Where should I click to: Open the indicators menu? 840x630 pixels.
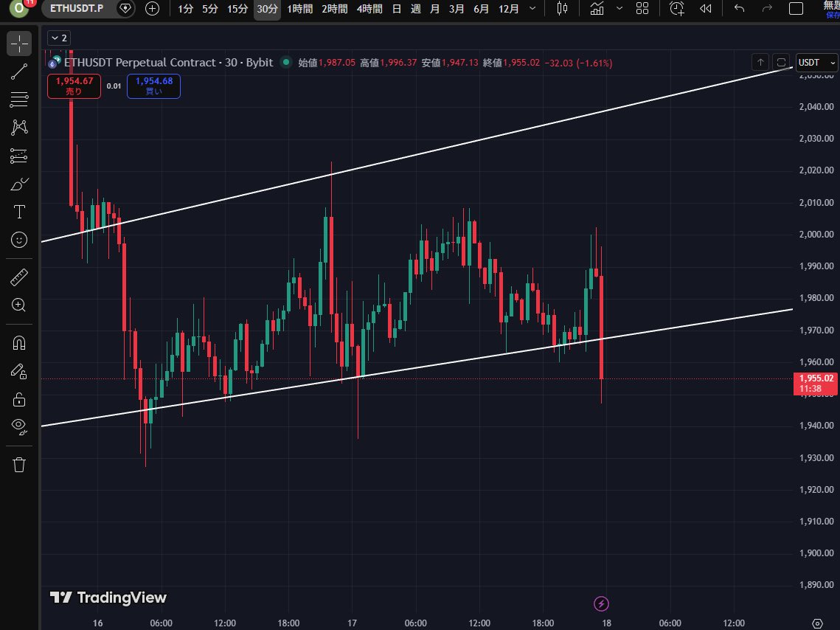(x=597, y=9)
